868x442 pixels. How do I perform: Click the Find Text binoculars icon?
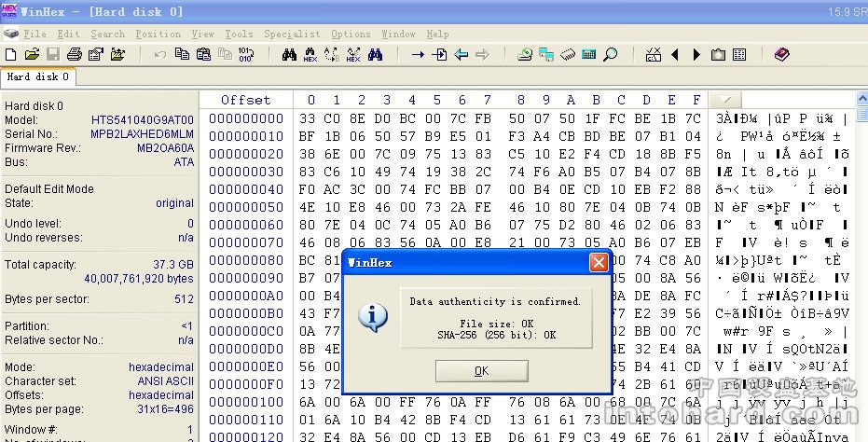(x=289, y=55)
